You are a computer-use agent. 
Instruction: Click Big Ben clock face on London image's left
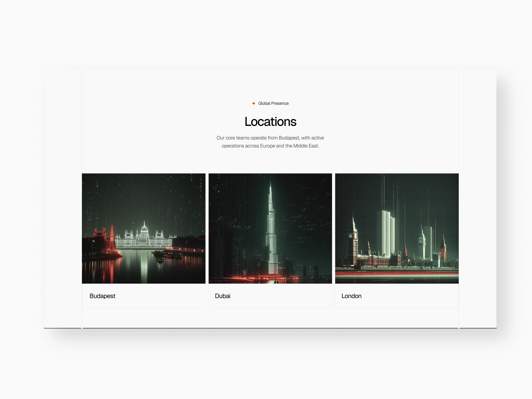pyautogui.click(x=351, y=236)
